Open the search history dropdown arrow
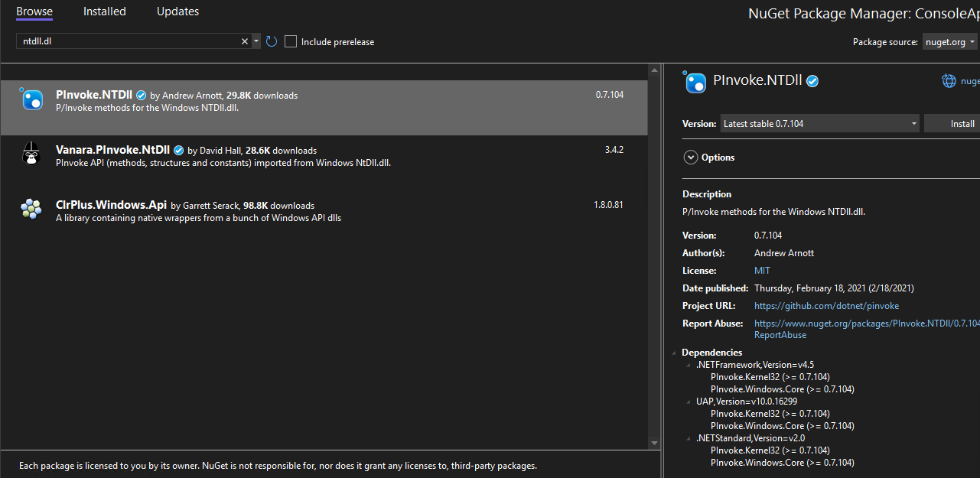This screenshot has width=980, height=478. point(256,41)
